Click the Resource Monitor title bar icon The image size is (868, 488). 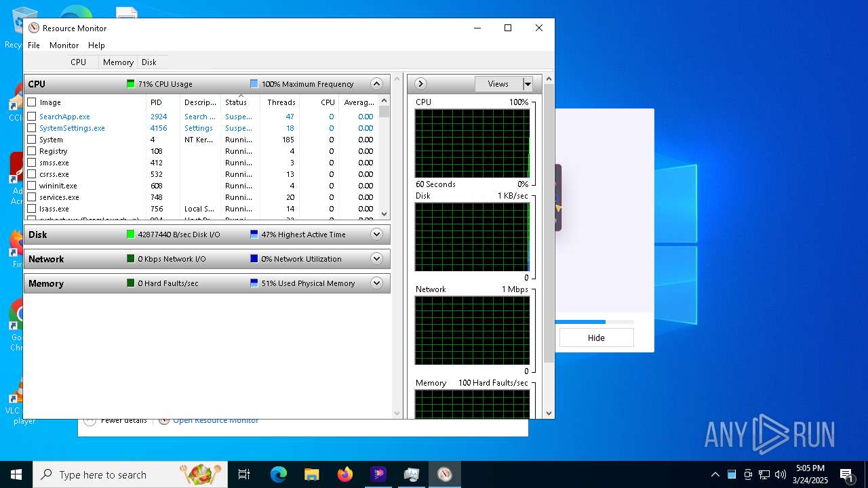pos(34,28)
